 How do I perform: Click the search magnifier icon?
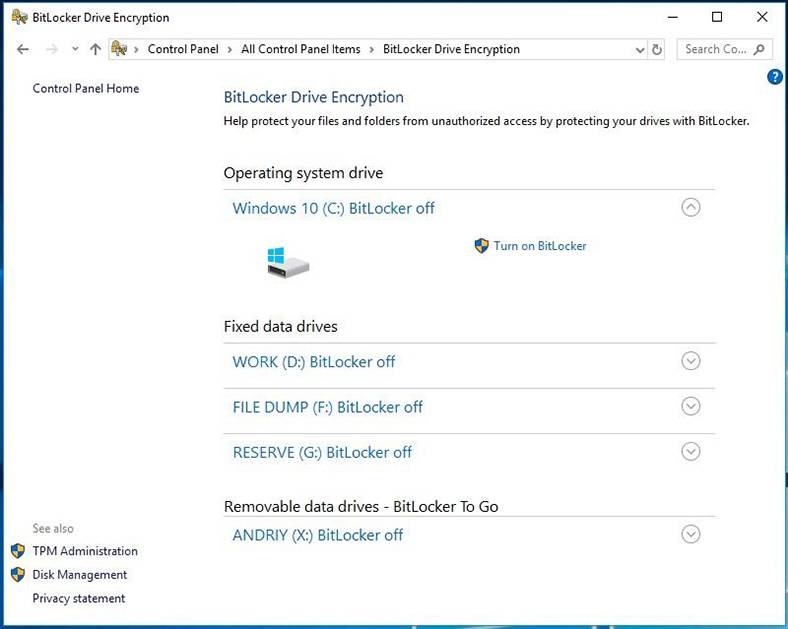pyautogui.click(x=759, y=49)
